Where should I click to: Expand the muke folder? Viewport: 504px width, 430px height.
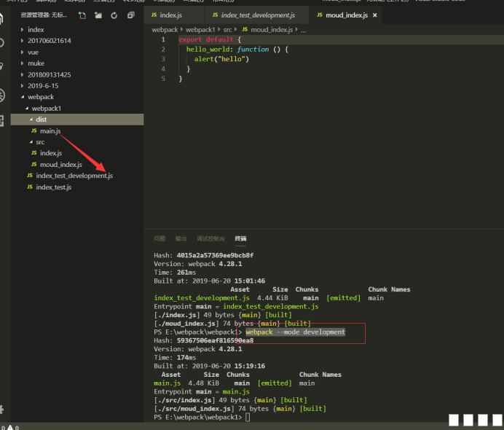point(36,63)
